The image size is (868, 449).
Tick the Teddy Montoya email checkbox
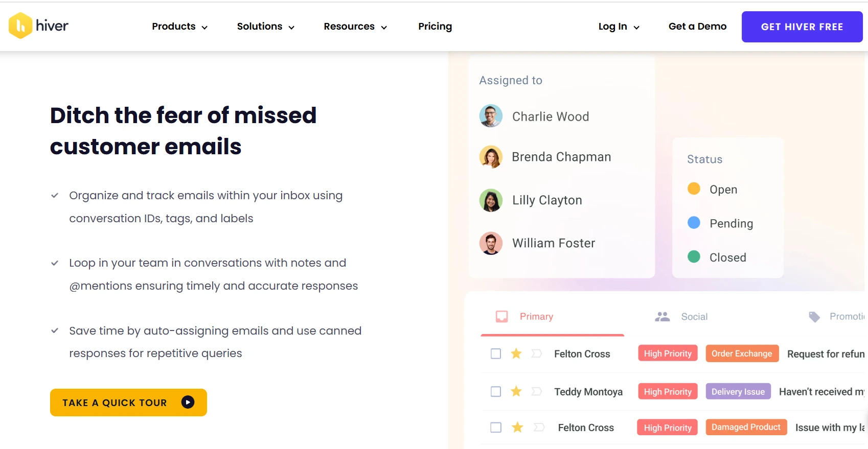496,391
